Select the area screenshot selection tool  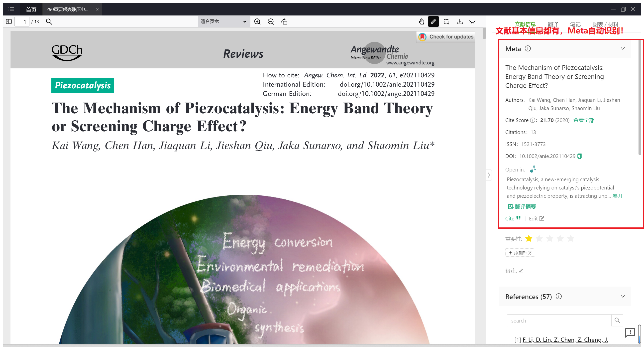pyautogui.click(x=446, y=21)
